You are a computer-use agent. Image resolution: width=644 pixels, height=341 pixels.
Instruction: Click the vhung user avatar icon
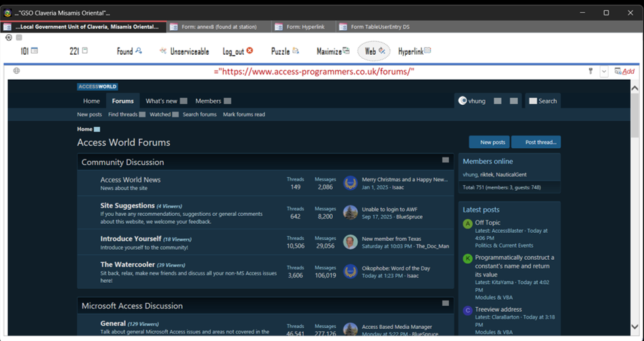point(463,101)
